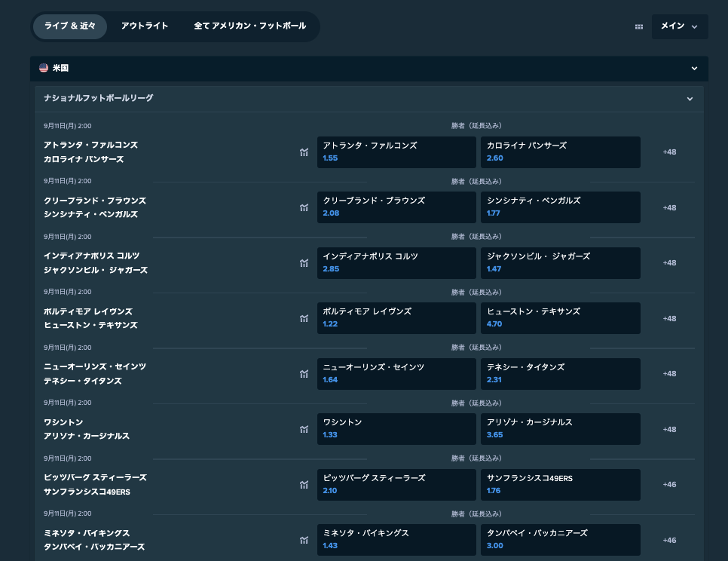Open the アトランタ・ファルコンズ vs カロライナ パンサーズ match
The image size is (728, 561).
91,152
